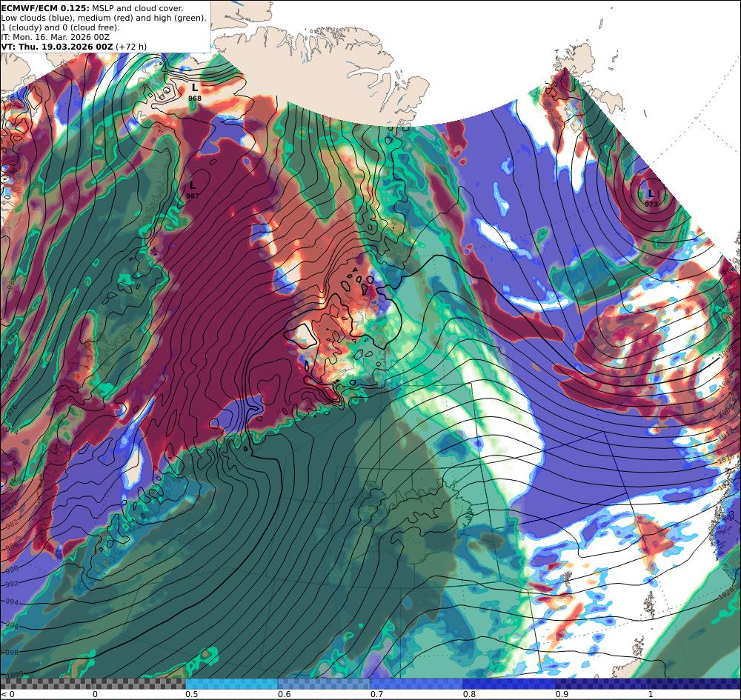The width and height of the screenshot is (741, 700).
Task: Click the 990 isobar label on left edge
Action: tap(10, 568)
